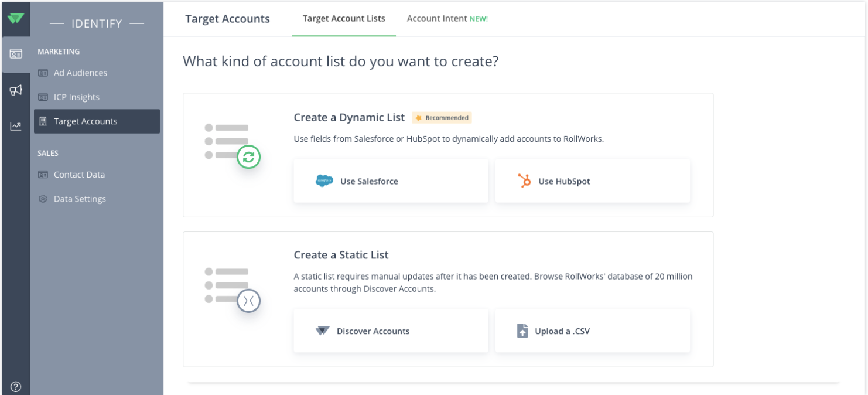Choose the Use Salesforce button
Screen dimensions: 868x395
pyautogui.click(x=391, y=181)
